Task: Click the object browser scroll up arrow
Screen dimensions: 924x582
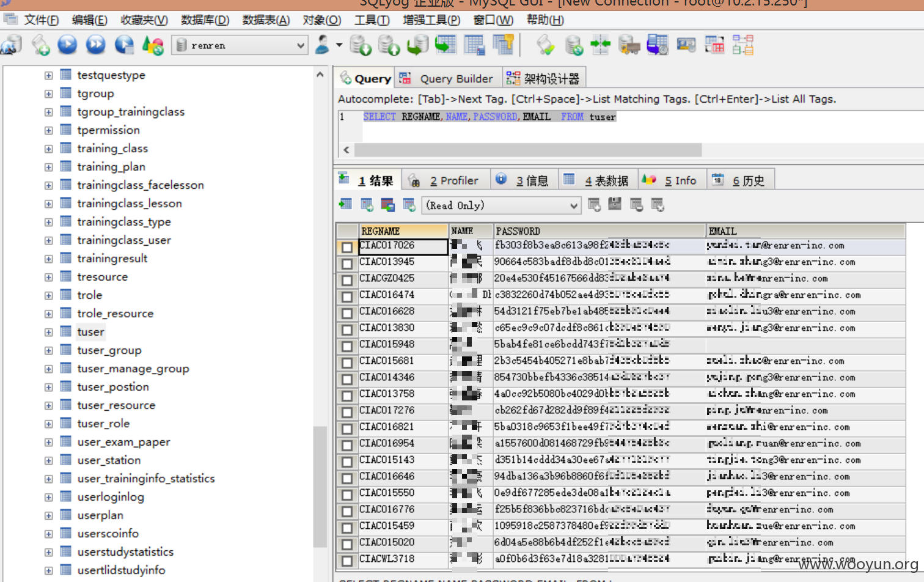Action: (320, 75)
